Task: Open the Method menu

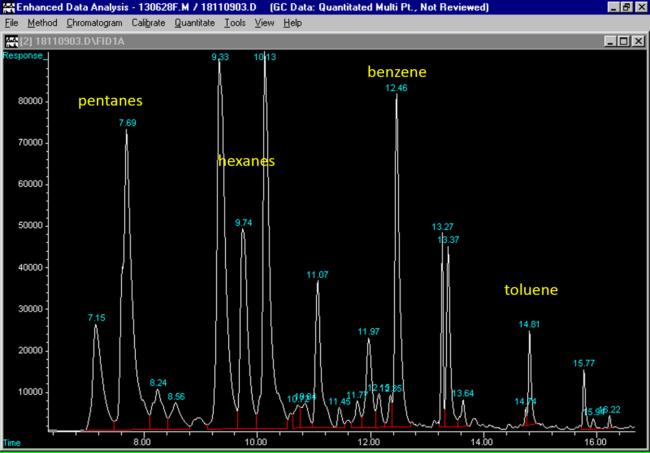Action: (x=42, y=22)
